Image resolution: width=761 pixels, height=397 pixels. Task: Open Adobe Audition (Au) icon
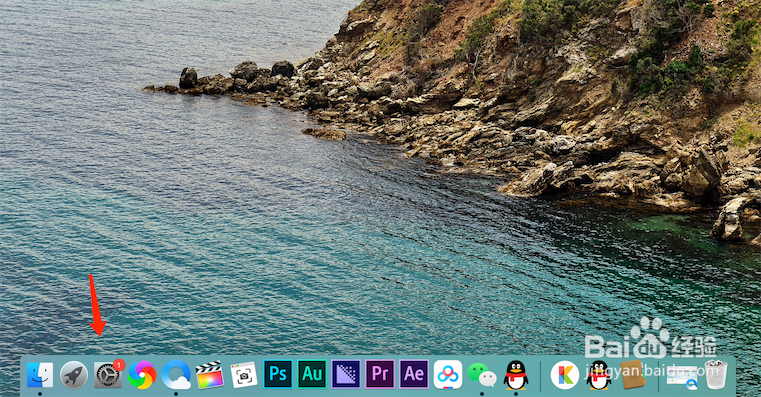click(x=312, y=374)
